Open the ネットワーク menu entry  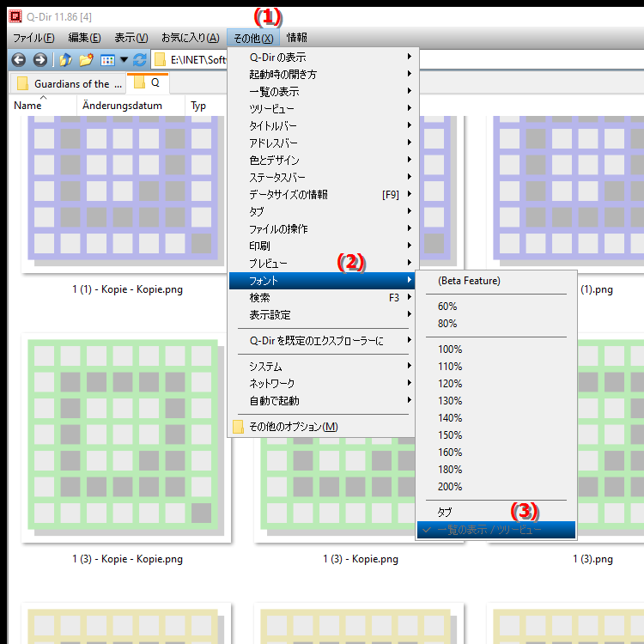[x=321, y=384]
